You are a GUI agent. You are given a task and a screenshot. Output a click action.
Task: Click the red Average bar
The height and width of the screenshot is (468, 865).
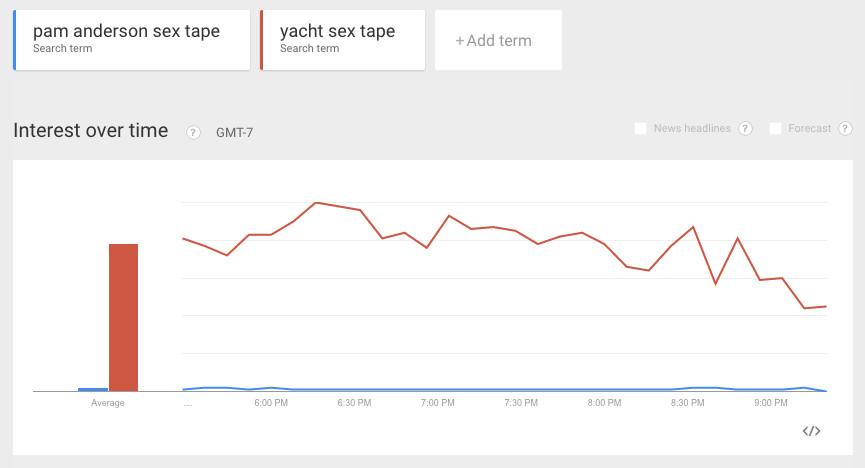coord(123,317)
